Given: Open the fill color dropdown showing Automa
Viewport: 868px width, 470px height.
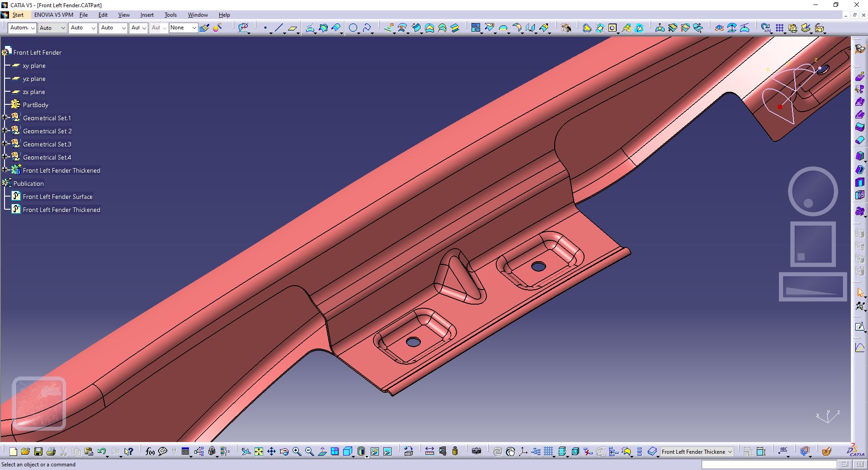Looking at the screenshot, I should pyautogui.click(x=22, y=28).
